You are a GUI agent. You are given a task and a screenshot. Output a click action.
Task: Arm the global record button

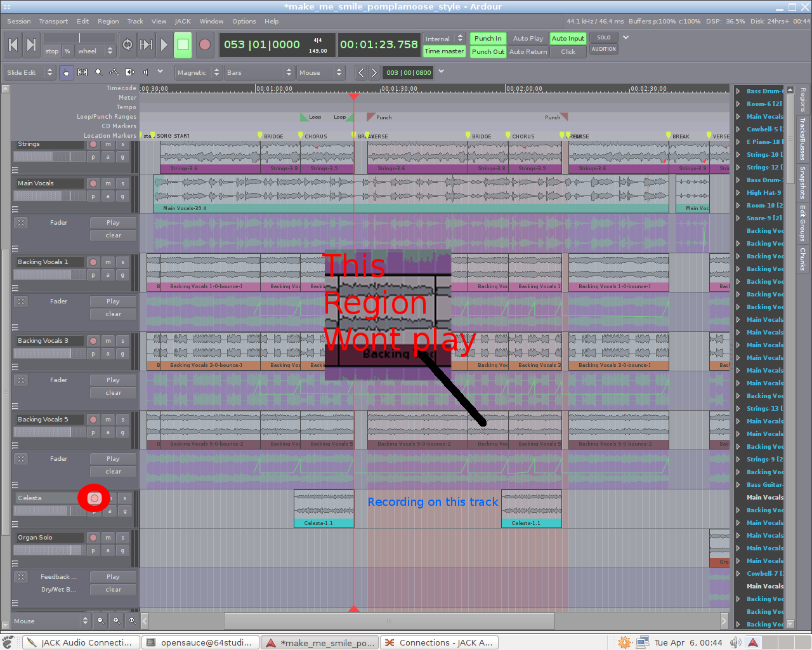[x=205, y=44]
